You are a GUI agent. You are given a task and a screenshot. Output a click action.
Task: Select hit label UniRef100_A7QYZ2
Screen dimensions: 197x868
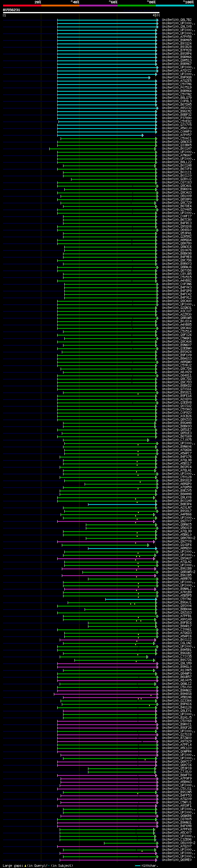pyautogui.click(x=176, y=71)
